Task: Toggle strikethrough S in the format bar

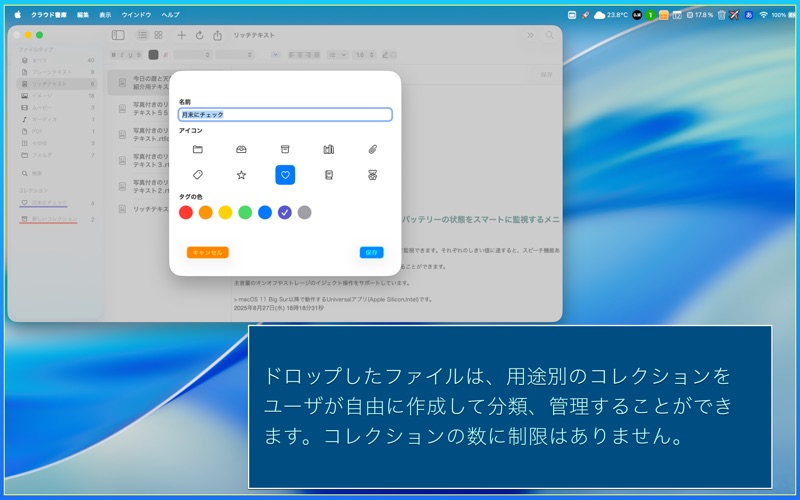Action: (139, 55)
